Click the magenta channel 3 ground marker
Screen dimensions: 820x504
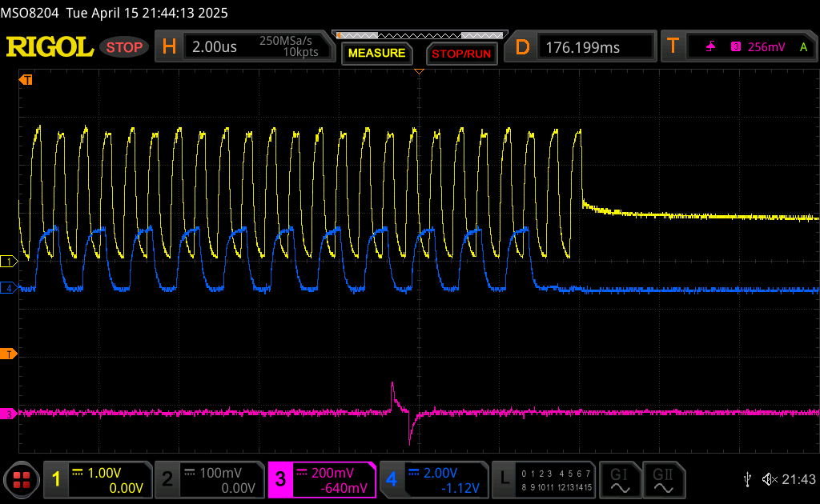(10, 414)
